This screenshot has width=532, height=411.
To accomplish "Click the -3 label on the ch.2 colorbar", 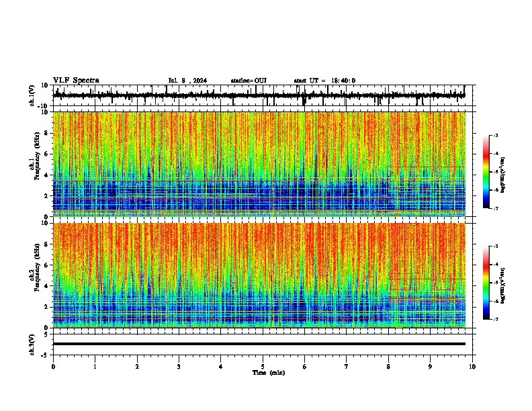I will click(495, 246).
